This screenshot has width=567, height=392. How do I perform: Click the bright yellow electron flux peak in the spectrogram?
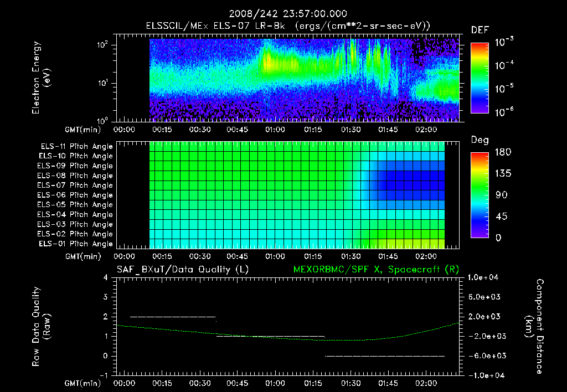coord(269,63)
